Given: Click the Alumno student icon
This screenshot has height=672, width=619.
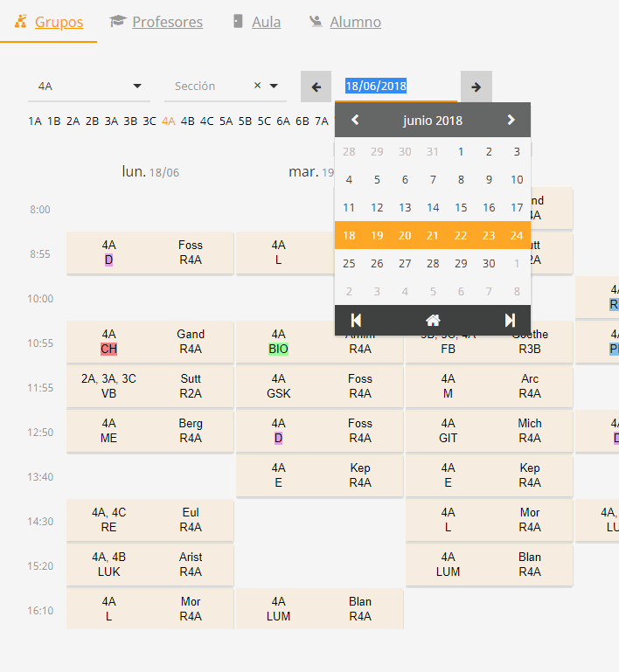Looking at the screenshot, I should pos(316,21).
